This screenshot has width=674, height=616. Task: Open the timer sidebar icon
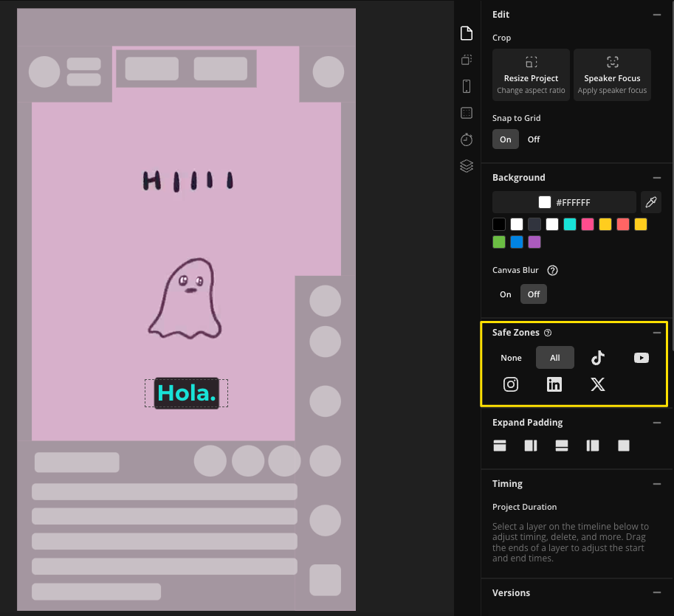(467, 139)
